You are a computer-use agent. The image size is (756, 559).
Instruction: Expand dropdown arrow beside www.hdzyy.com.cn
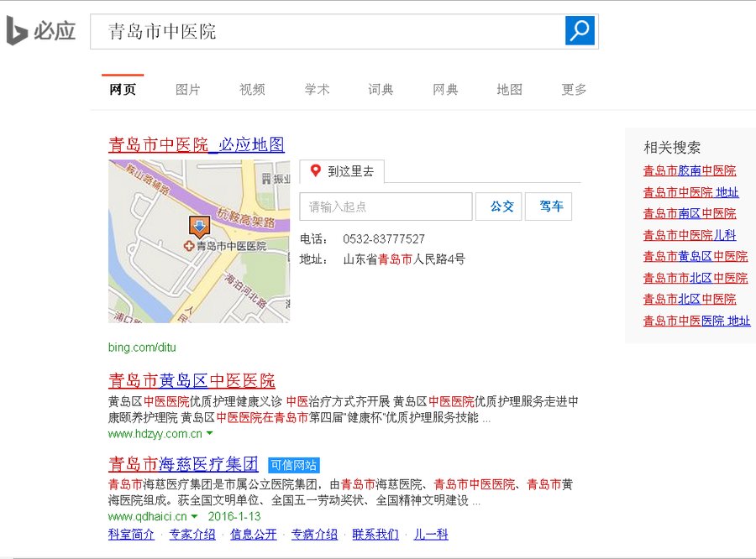(x=209, y=434)
